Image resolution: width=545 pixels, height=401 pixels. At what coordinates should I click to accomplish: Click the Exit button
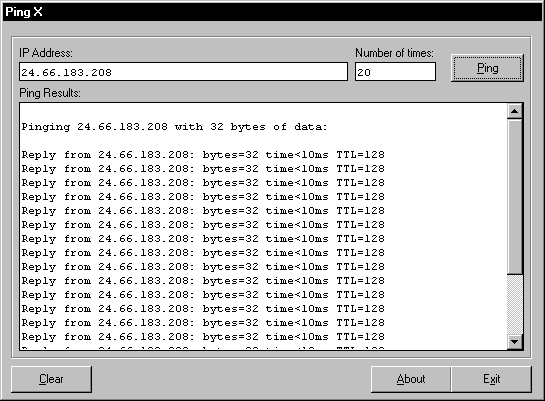pyautogui.click(x=491, y=379)
